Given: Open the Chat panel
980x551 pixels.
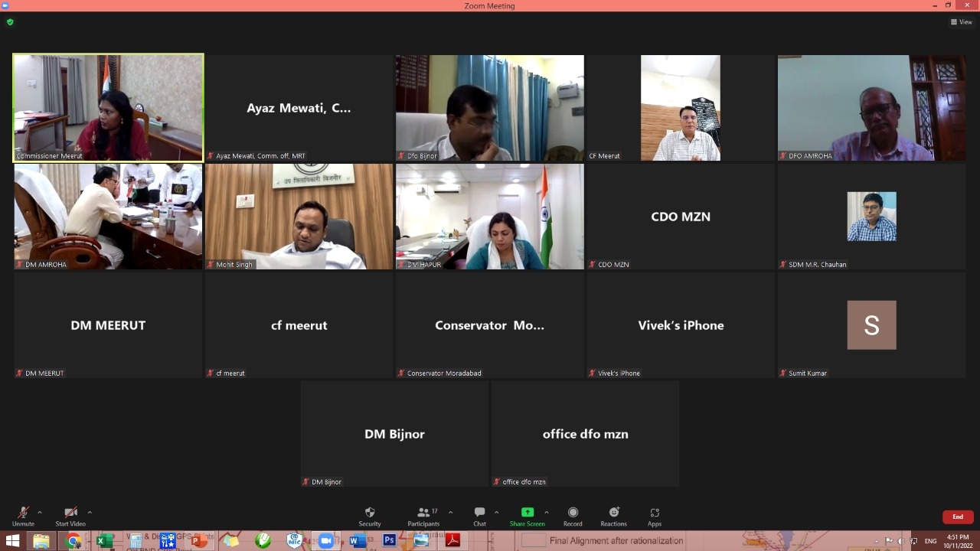Looking at the screenshot, I should tap(479, 515).
